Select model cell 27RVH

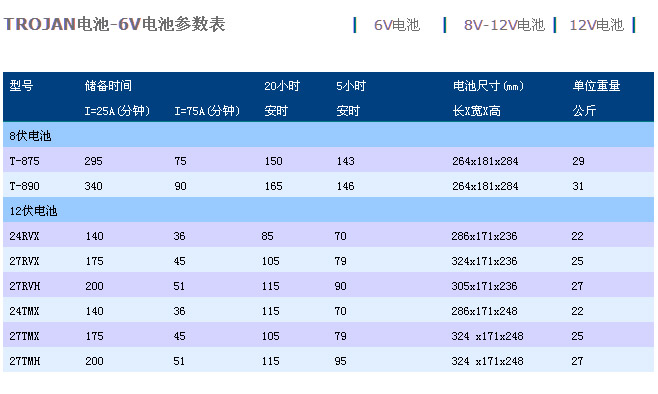tap(25, 286)
